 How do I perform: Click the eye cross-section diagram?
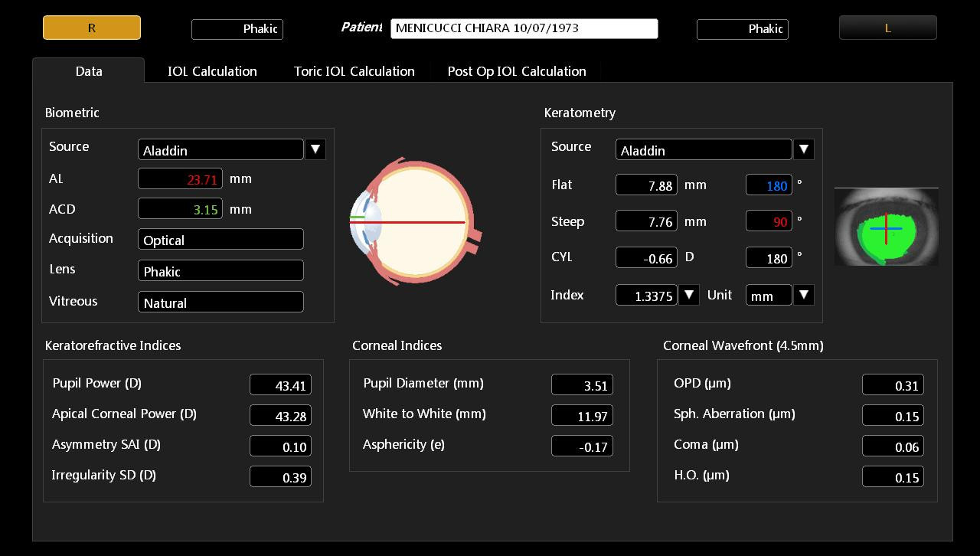click(416, 222)
